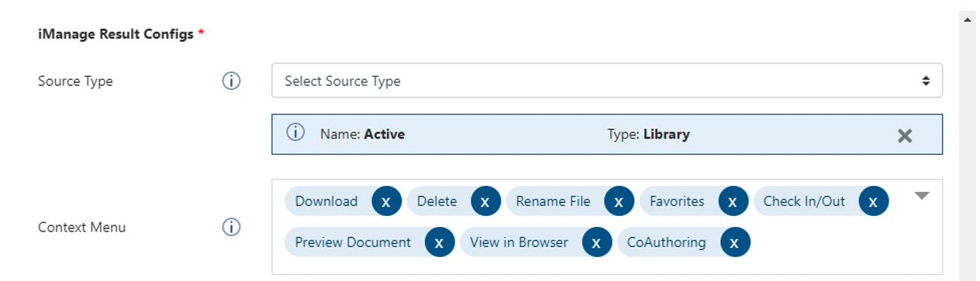
Task: Remove the Favorites tag
Action: tap(733, 201)
